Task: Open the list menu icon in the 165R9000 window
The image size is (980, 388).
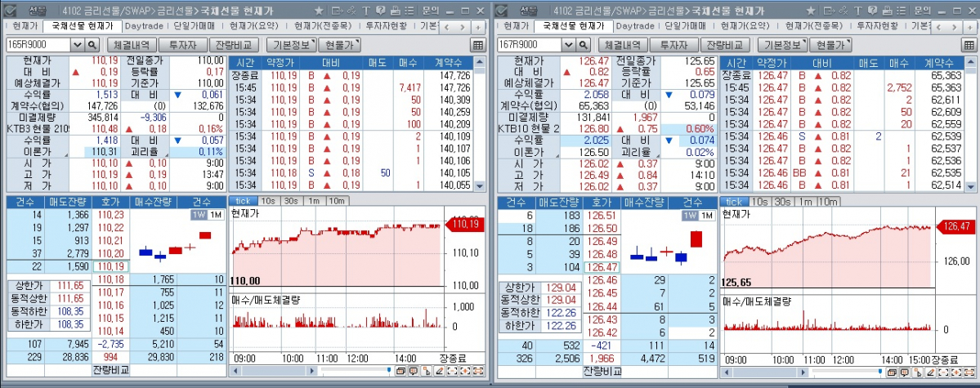Action: click(x=409, y=11)
